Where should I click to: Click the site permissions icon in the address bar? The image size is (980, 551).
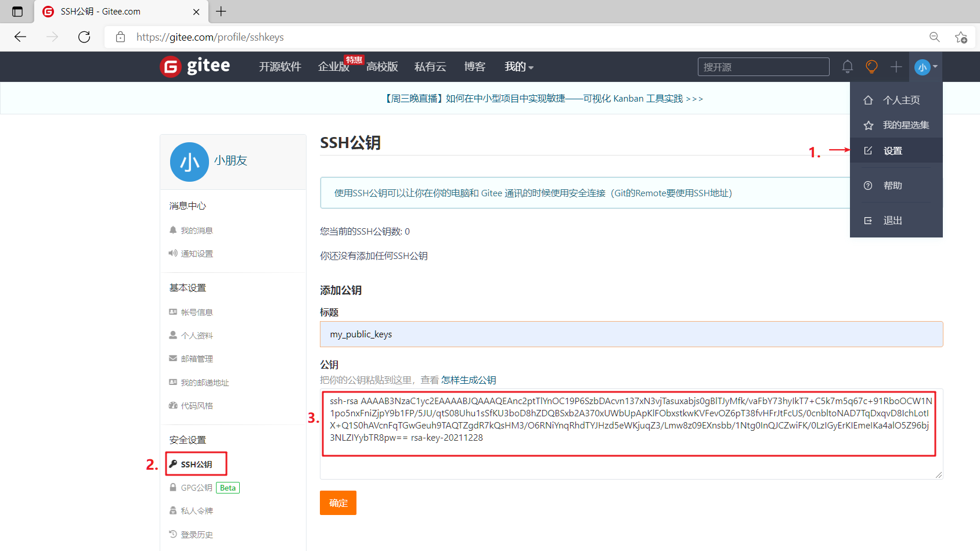(x=120, y=37)
